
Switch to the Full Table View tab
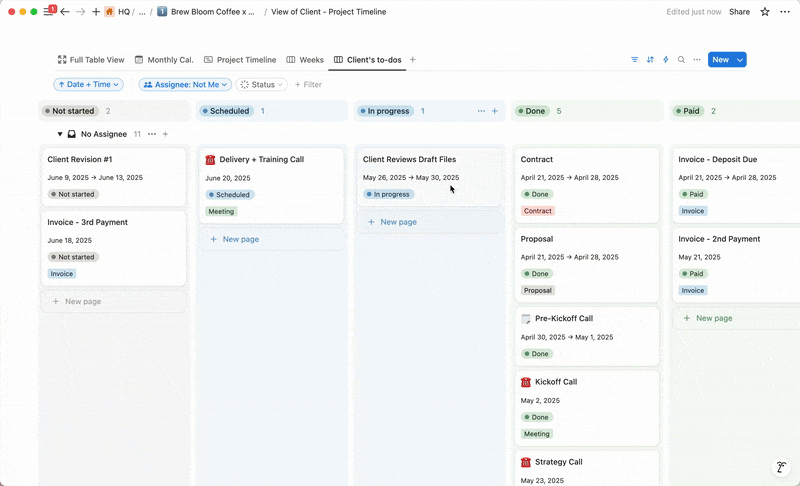(x=91, y=60)
